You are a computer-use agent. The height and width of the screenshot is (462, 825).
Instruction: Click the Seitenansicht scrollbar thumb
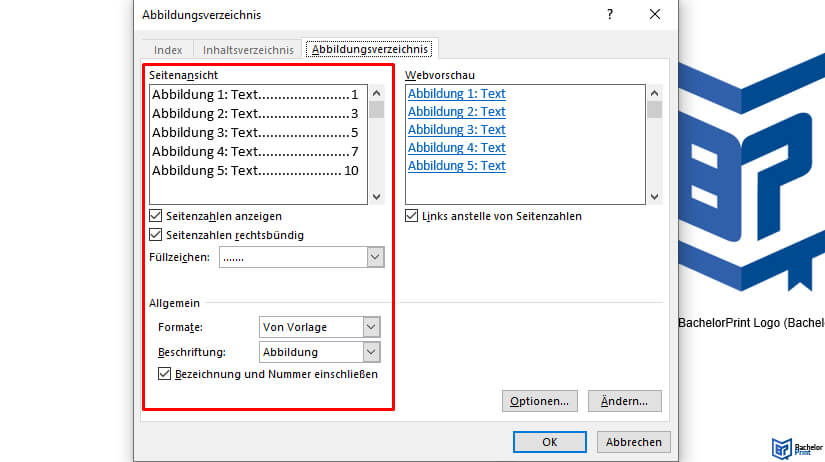pos(376,110)
